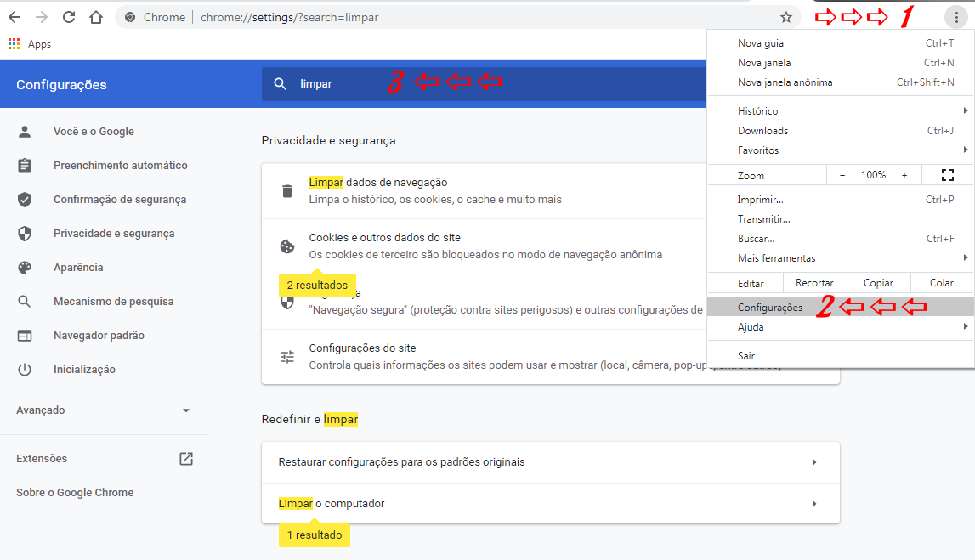
Task: Toggle fullscreen from the Zoom row icon
Action: click(948, 175)
